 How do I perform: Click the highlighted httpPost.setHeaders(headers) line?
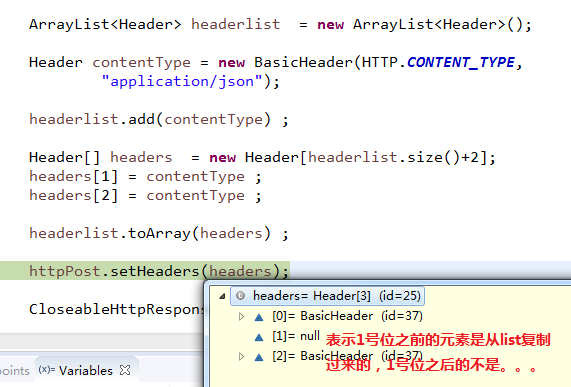click(159, 271)
